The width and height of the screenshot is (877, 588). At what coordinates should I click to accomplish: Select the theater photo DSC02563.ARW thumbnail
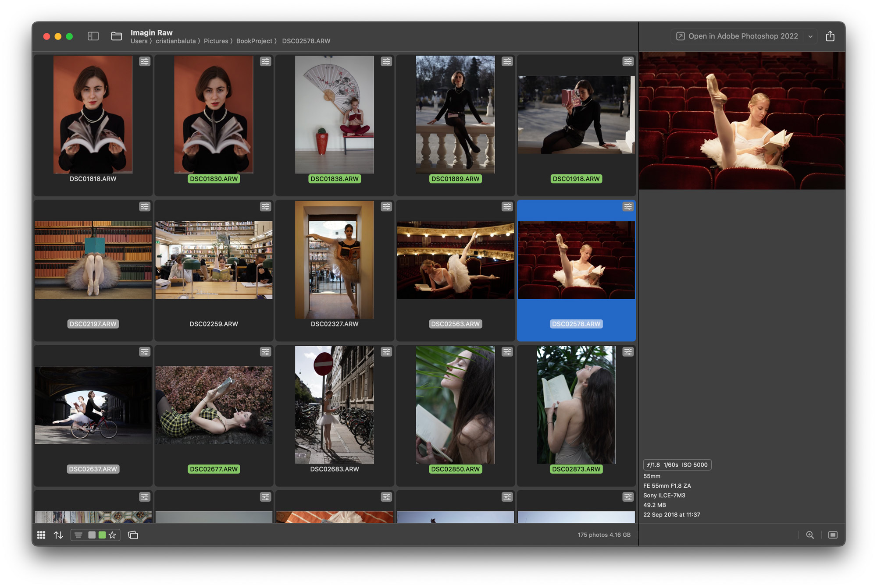tap(456, 260)
